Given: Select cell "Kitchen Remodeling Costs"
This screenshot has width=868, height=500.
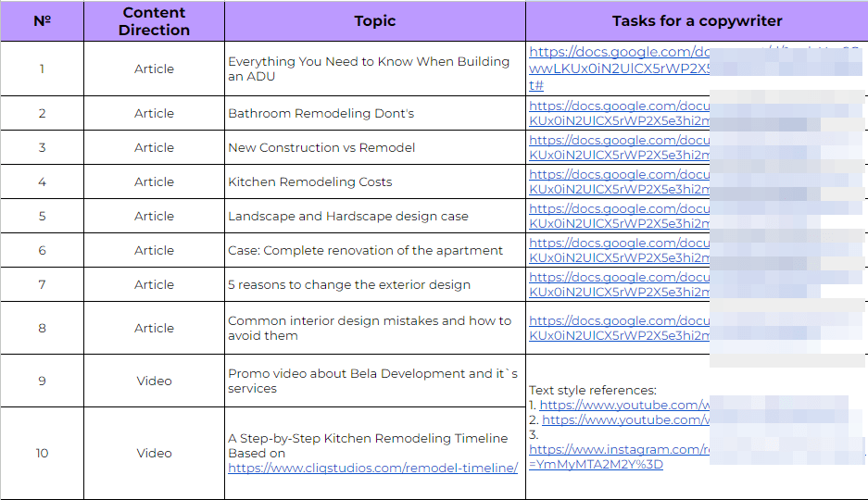Looking at the screenshot, I should click(x=375, y=182).
